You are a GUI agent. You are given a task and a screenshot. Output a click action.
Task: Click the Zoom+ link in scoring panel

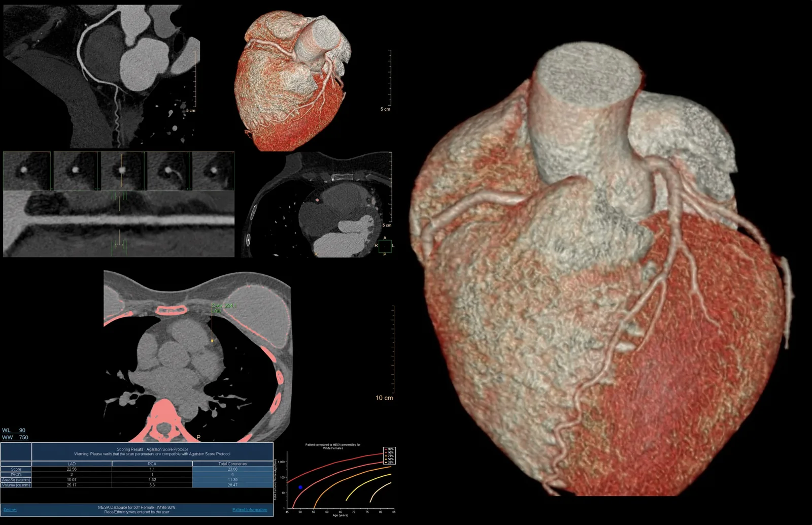(10, 509)
